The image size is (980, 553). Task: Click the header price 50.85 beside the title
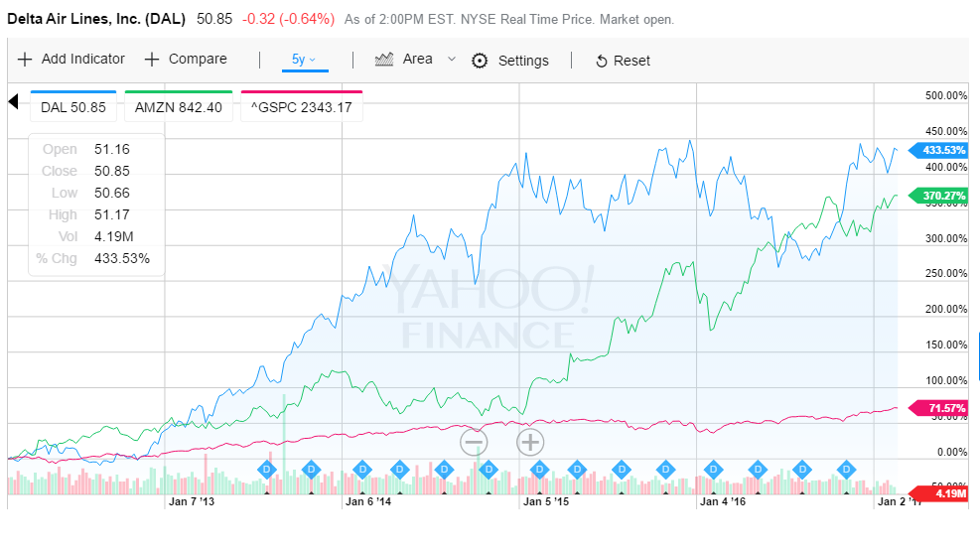[x=214, y=19]
